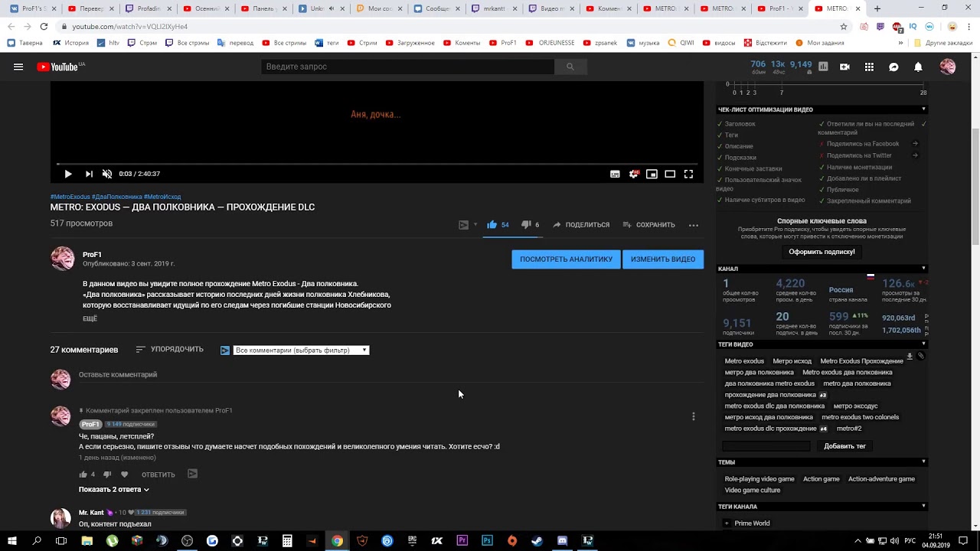Like the pinned comment
980x551 pixels.
coord(83,474)
